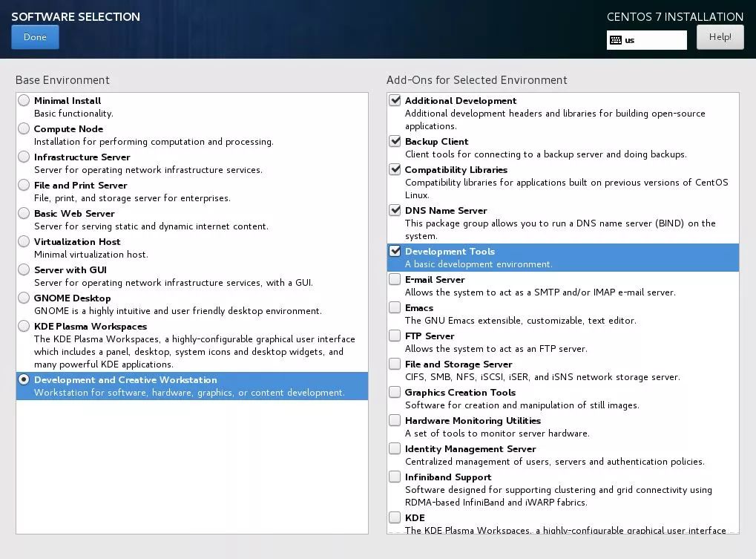Click the keyboard layout icon
Viewport: 756px width, 559px height.
click(x=616, y=40)
